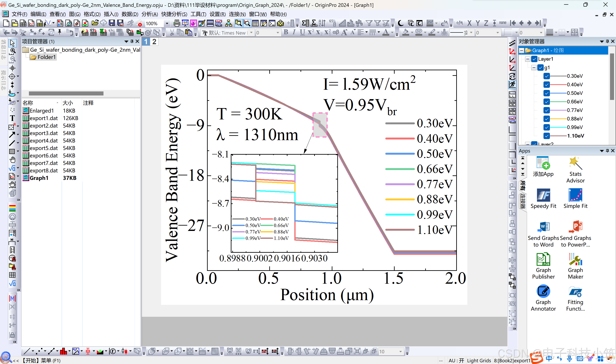Viewport: 616px width, 364px height.
Task: Open the Graph Publisher app
Action: pos(543,266)
